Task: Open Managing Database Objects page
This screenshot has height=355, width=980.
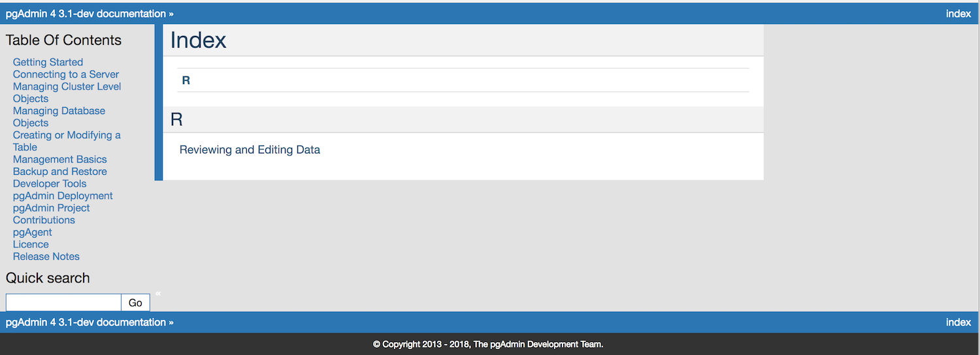Action: tap(59, 111)
